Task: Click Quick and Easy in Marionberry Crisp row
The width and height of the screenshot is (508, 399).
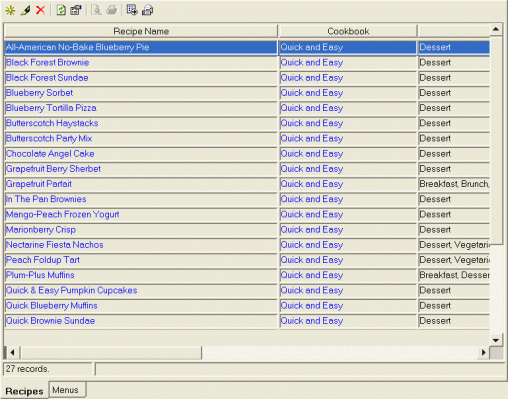Action: tap(348, 230)
